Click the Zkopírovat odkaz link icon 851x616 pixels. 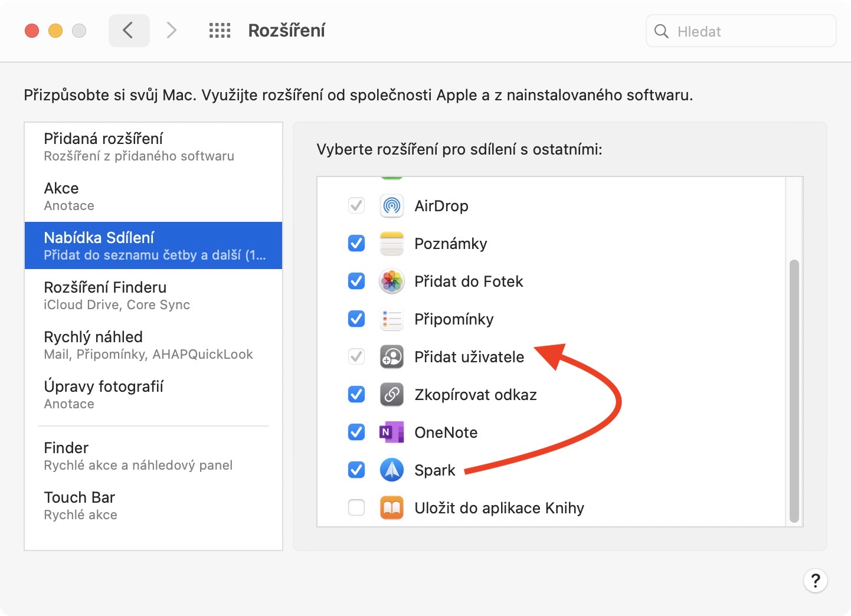(x=391, y=395)
